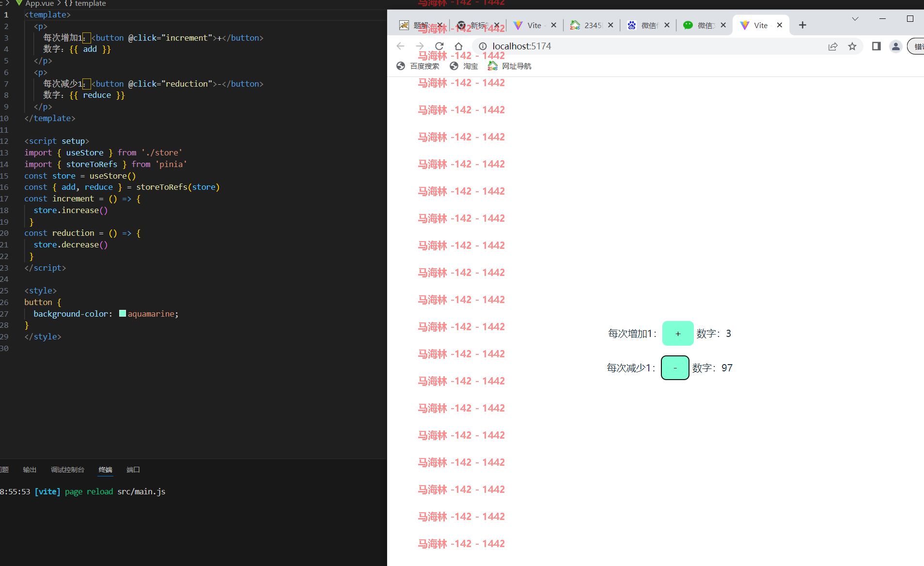Toggle the browser side panel
This screenshot has height=566, width=924.
[x=876, y=46]
